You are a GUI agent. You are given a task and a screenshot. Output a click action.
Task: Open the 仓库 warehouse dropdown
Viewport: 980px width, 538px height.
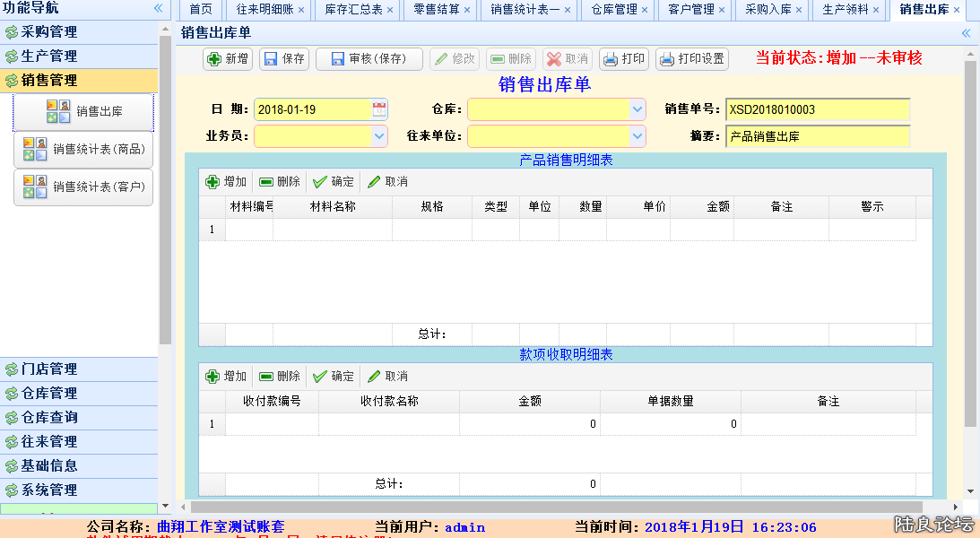(x=637, y=109)
